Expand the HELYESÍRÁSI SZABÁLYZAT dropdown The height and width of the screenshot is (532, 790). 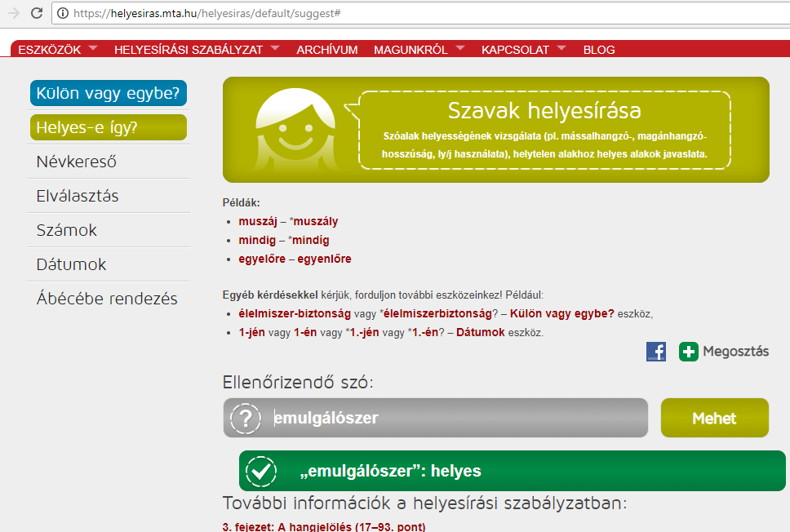(x=274, y=49)
